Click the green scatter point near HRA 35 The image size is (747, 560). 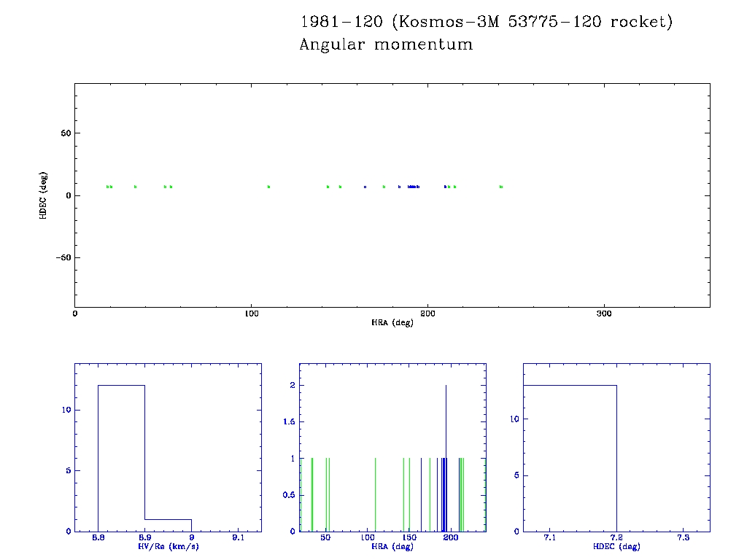point(135,187)
